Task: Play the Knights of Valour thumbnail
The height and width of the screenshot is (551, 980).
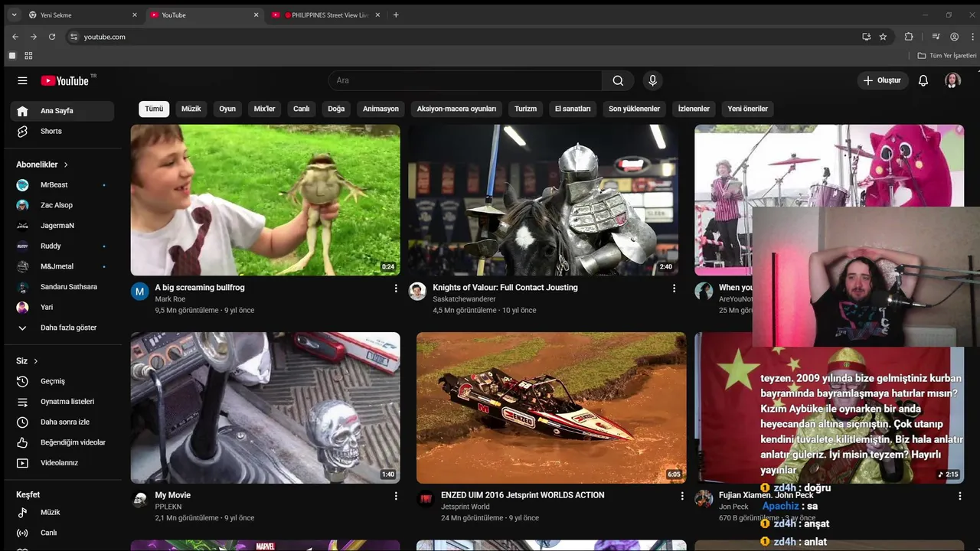Action: click(x=542, y=200)
